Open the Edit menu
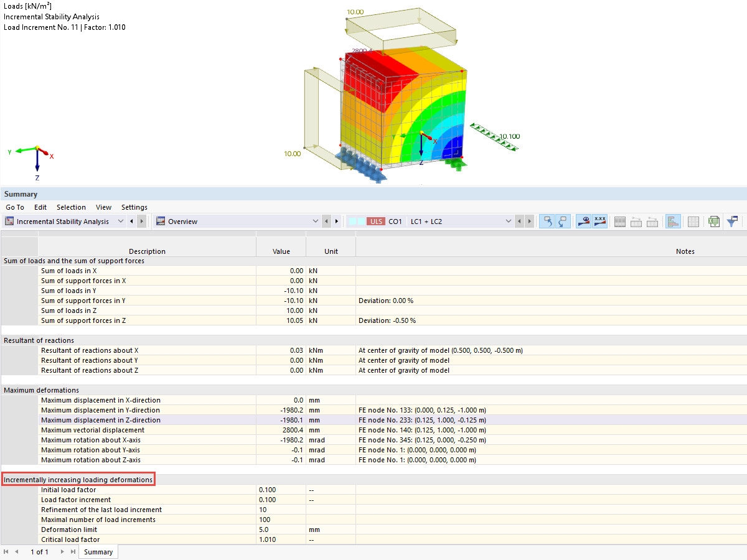Viewport: 747px width, 560px height. pyautogui.click(x=40, y=207)
